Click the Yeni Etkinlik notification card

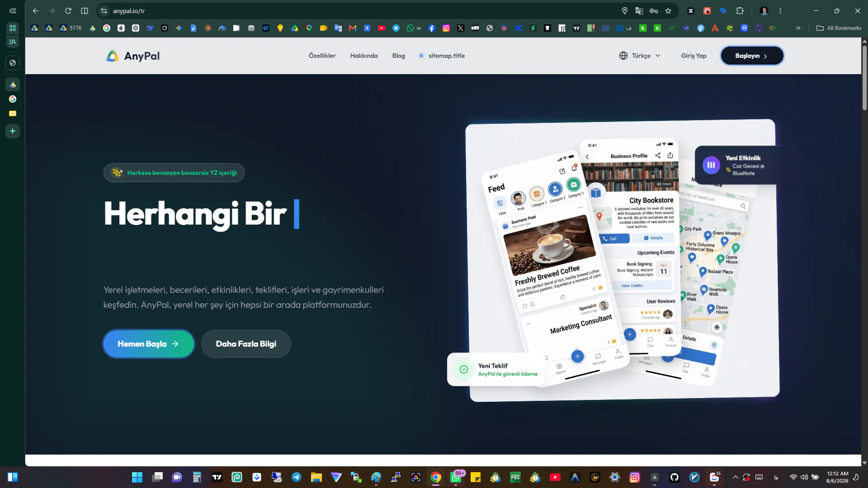pyautogui.click(x=744, y=165)
